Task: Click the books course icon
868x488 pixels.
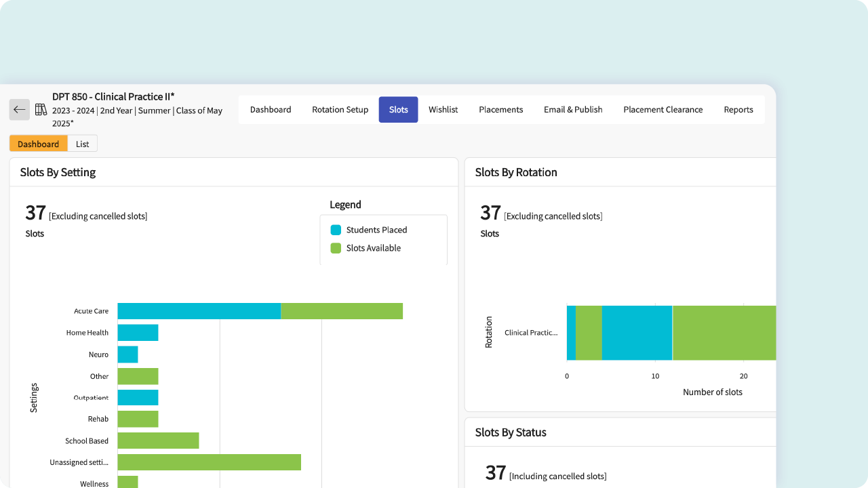Action: click(41, 110)
